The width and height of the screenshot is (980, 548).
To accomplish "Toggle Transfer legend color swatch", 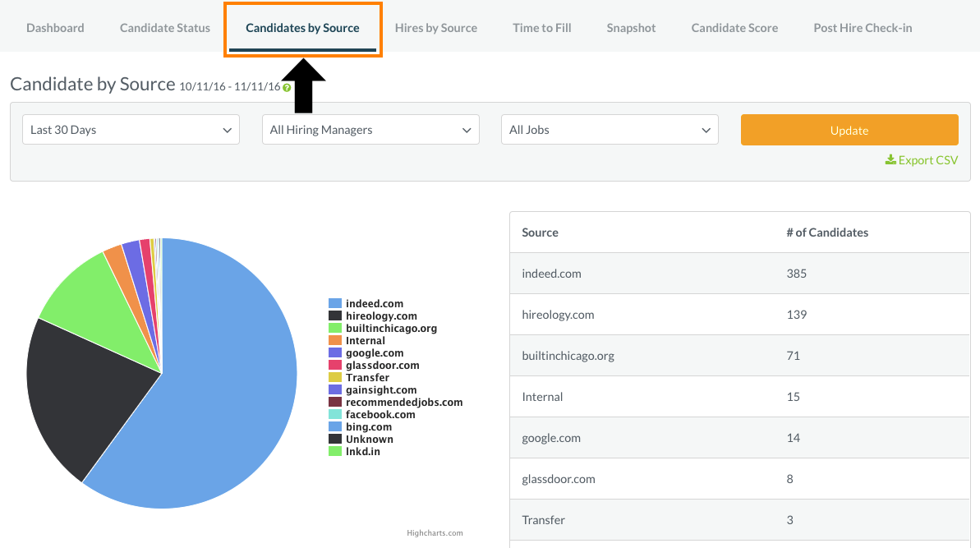I will [335, 377].
